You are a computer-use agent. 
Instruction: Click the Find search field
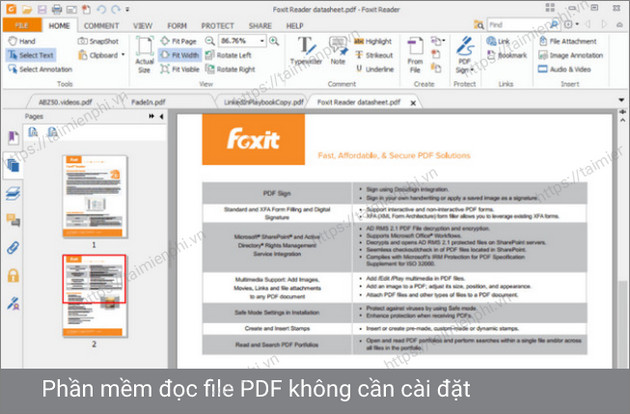[518, 25]
